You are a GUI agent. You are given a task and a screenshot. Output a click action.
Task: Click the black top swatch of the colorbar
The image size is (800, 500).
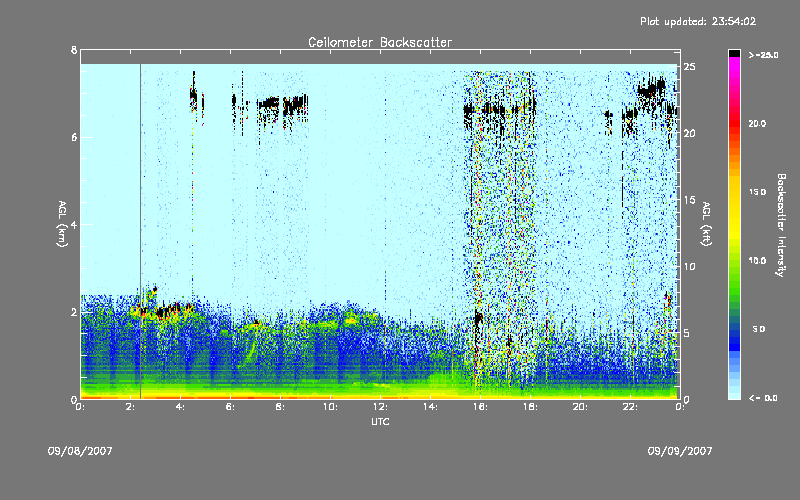coord(734,53)
